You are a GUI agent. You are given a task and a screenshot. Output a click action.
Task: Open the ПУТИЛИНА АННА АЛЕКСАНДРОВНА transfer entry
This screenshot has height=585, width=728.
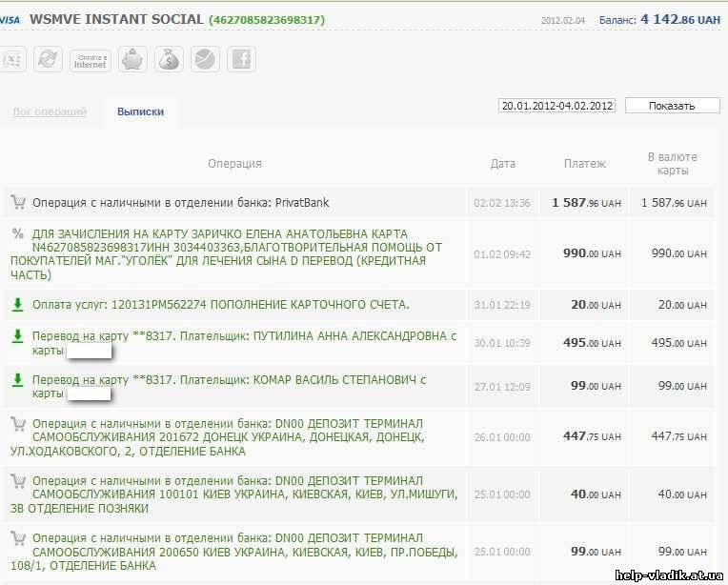pyautogui.click(x=244, y=336)
